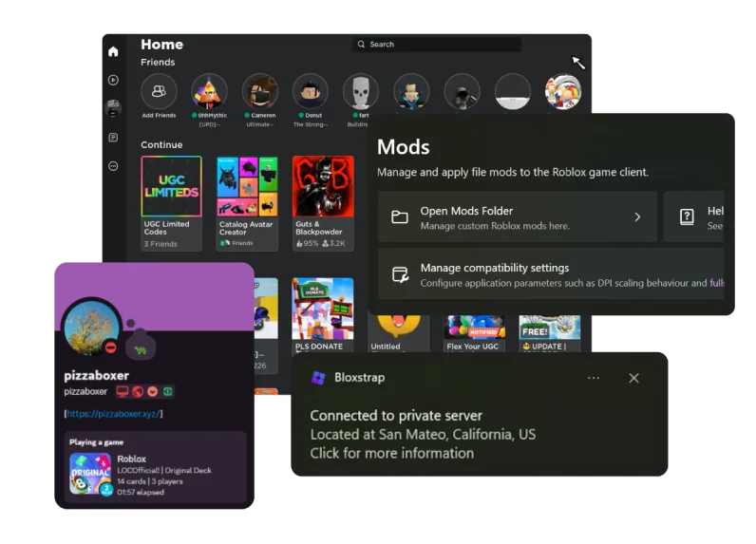Click the 'Playing a game' heading

pos(97,441)
